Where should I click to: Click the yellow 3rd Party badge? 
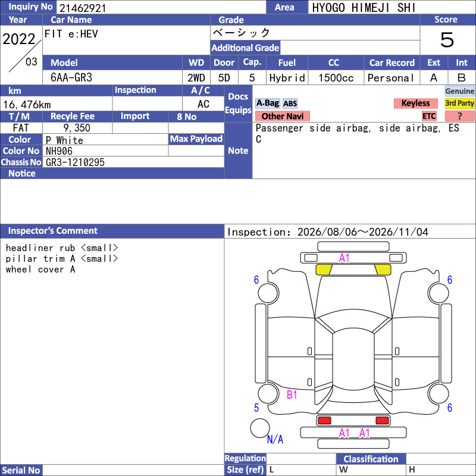coord(459,103)
